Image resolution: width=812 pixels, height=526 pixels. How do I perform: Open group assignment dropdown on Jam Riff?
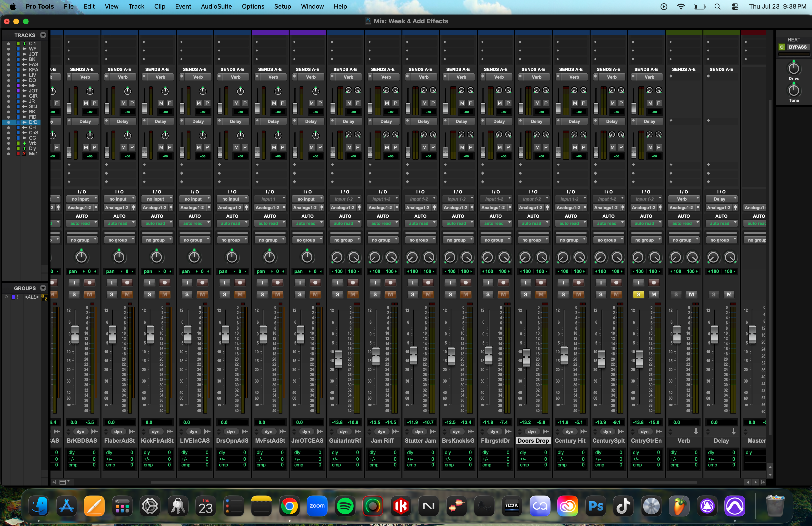[383, 240]
